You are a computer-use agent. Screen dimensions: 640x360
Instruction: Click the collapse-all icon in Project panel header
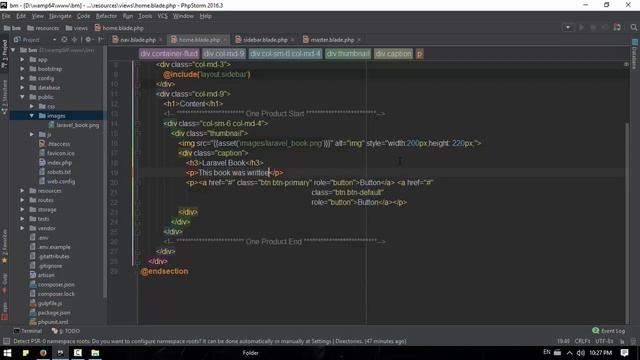click(x=74, y=40)
